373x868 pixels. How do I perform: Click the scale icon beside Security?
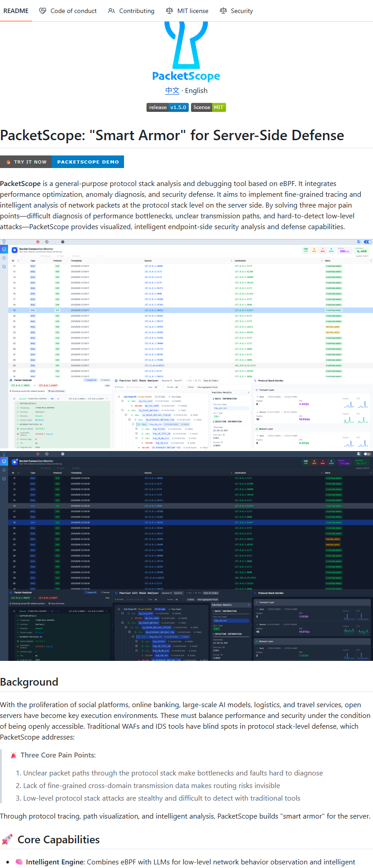[x=223, y=11]
